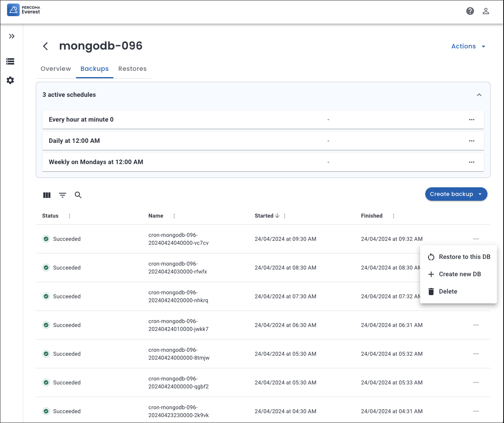This screenshot has height=423, width=504.
Task: Open options for Weekly on Mondays schedule
Action: 471,162
